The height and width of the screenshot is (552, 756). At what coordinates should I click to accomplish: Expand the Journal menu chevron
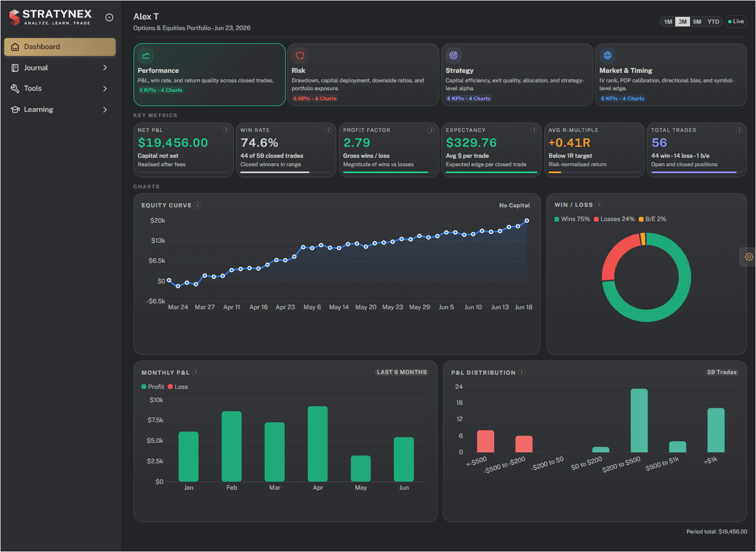(105, 68)
